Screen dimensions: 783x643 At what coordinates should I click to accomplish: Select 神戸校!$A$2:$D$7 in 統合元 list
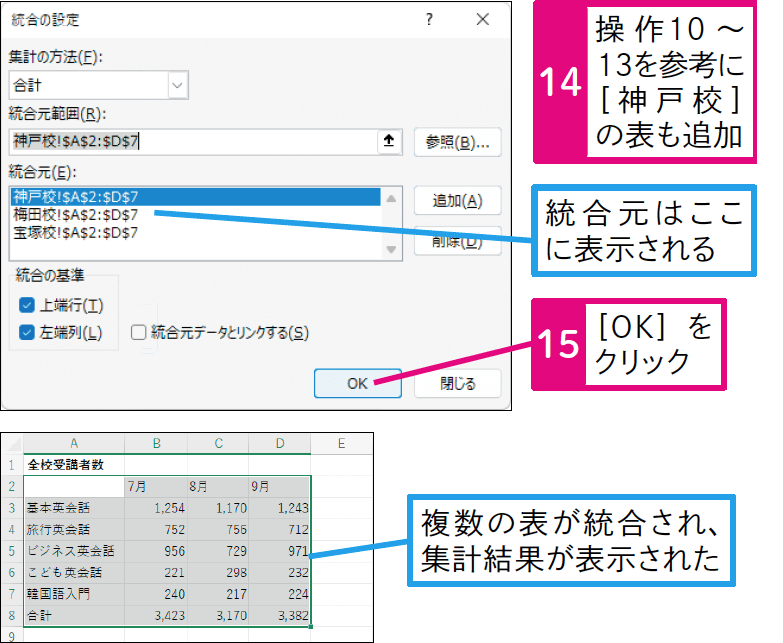[196, 197]
